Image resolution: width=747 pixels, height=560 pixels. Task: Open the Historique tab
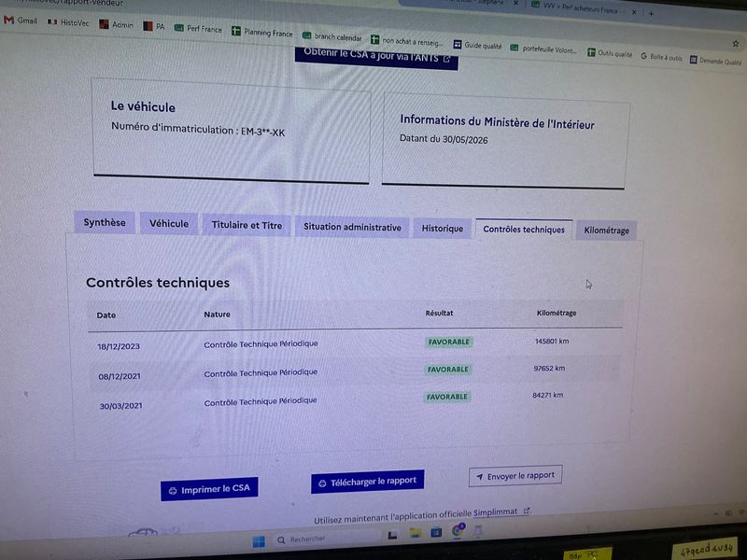click(x=442, y=228)
